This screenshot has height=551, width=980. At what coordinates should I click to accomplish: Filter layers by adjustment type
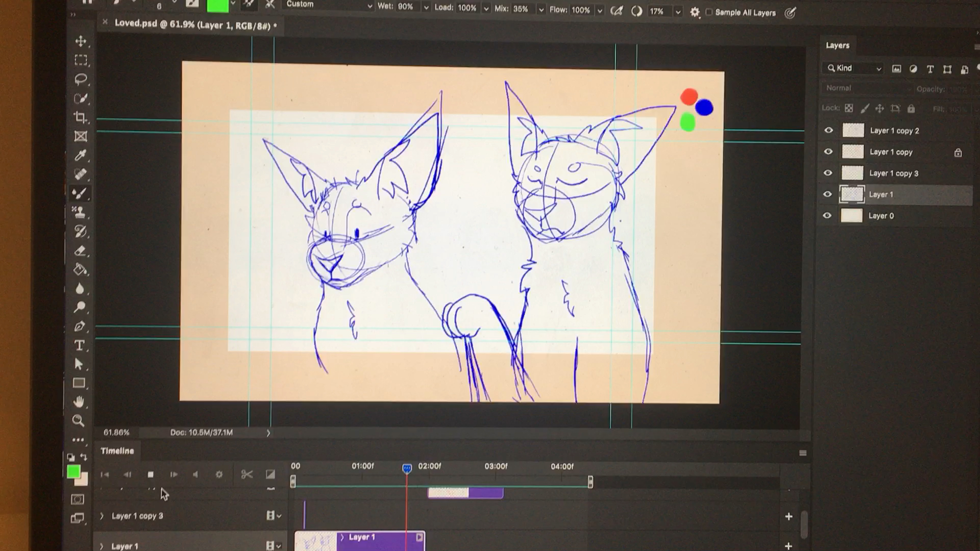click(913, 69)
